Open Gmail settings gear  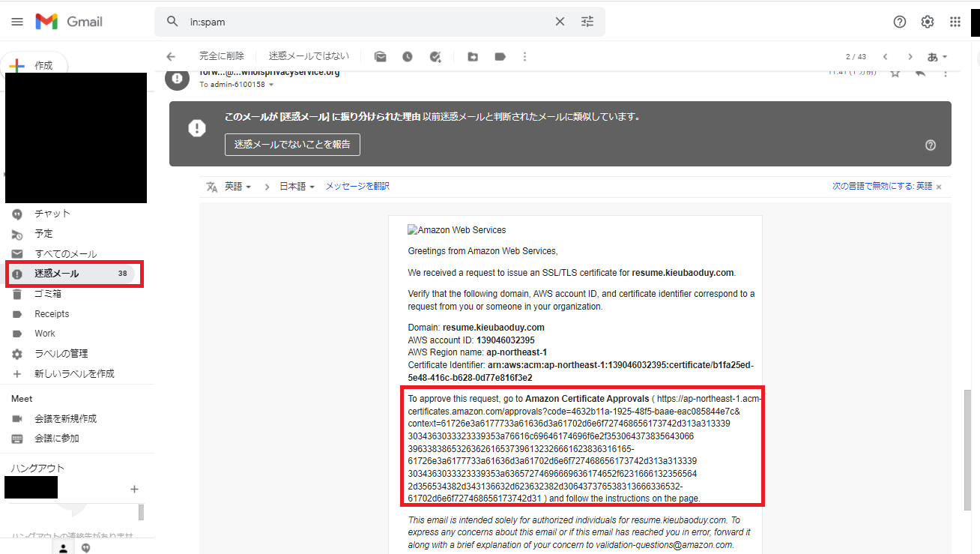(928, 22)
